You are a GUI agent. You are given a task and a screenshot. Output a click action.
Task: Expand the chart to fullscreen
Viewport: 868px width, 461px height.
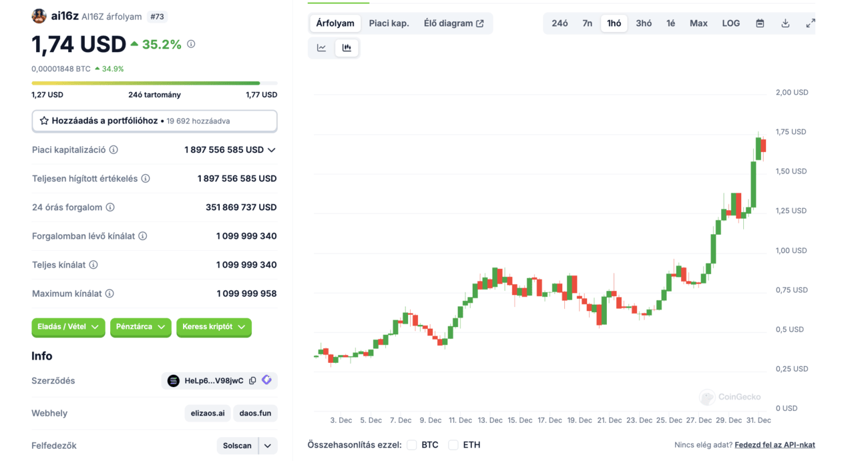(x=811, y=23)
